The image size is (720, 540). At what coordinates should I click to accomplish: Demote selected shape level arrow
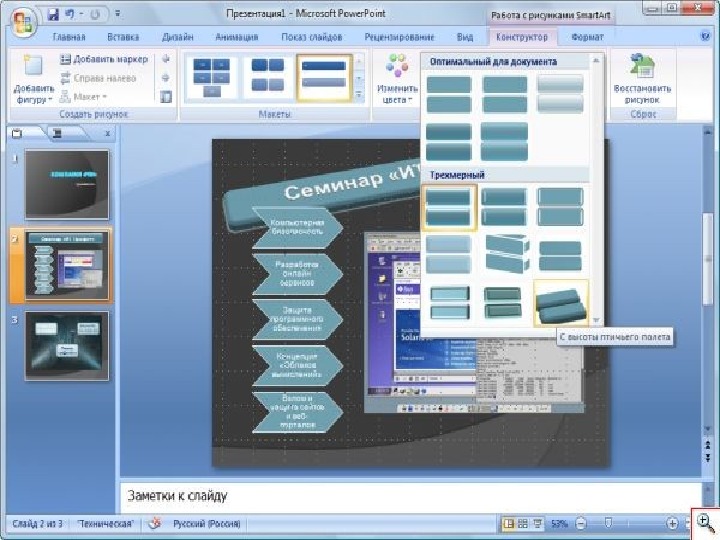tap(166, 78)
